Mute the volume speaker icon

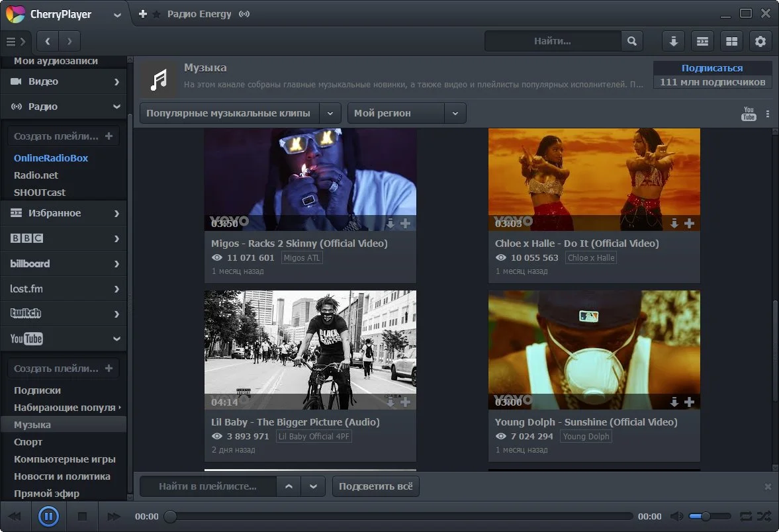coord(676,517)
